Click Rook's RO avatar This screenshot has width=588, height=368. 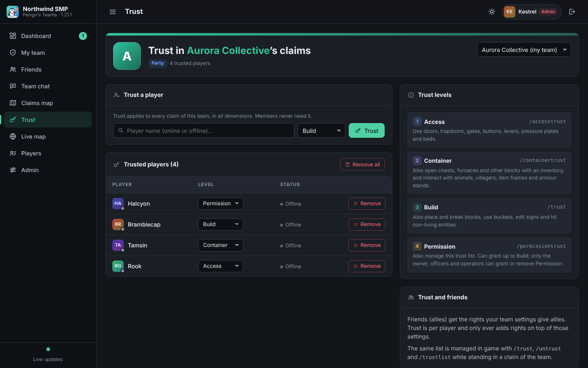tap(118, 266)
